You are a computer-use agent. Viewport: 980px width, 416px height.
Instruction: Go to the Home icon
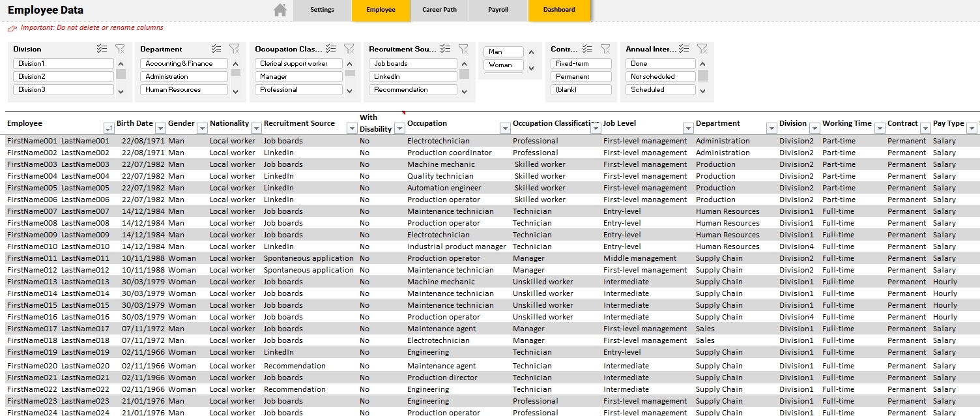coord(280,10)
